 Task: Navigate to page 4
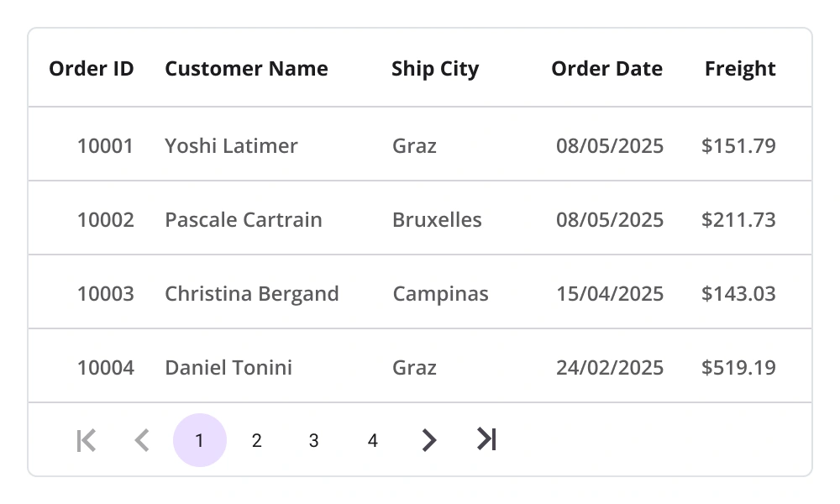(372, 440)
